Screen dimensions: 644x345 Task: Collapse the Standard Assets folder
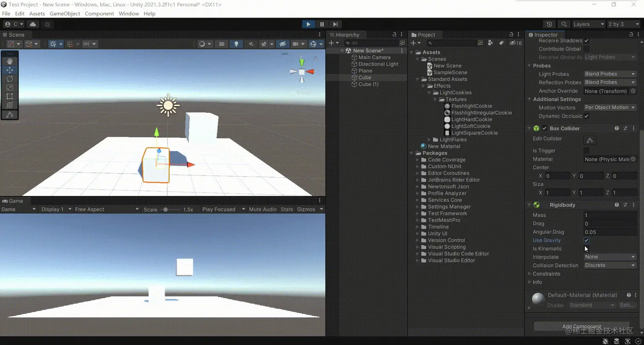[x=418, y=79]
